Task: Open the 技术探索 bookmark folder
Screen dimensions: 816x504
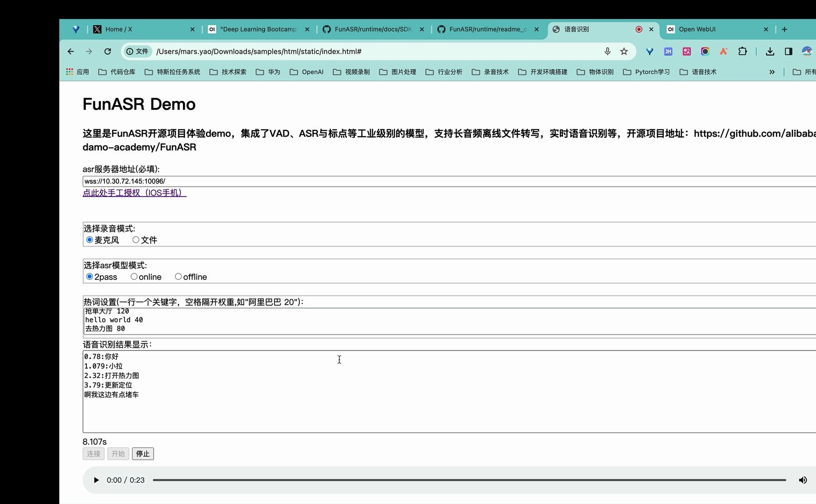Action: (228, 72)
